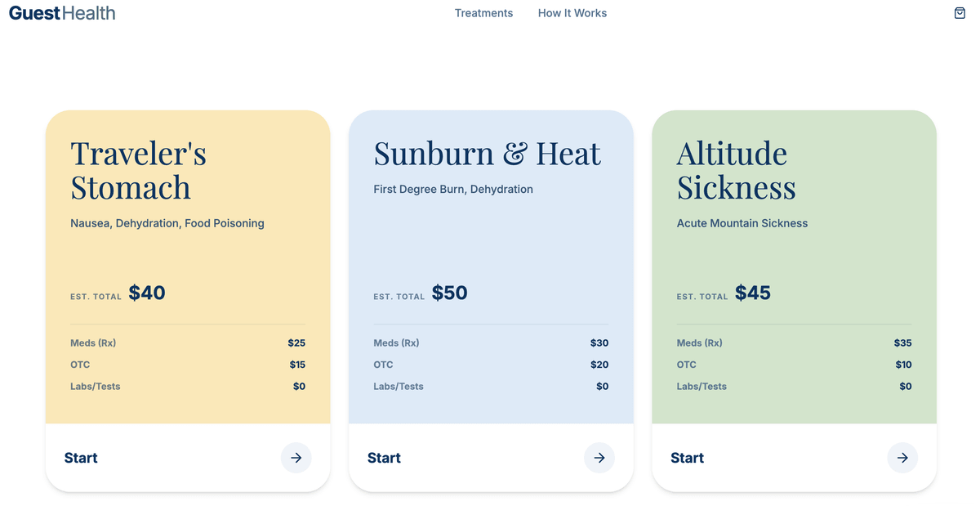
Task: Click the $50 estimated total price
Action: click(x=450, y=293)
